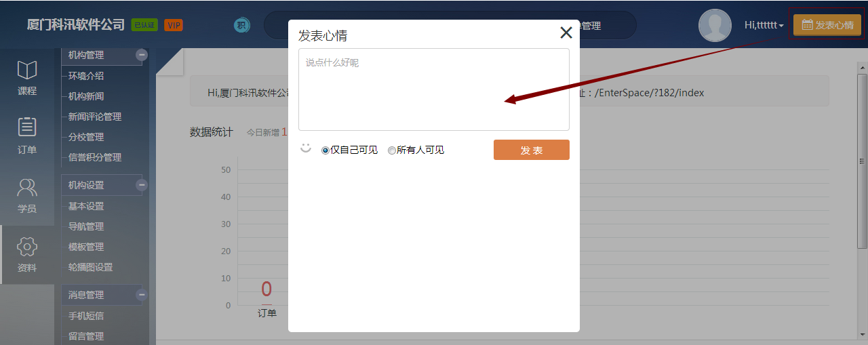Select the 所有人可见 radio option
The image size is (868, 345).
coord(392,150)
